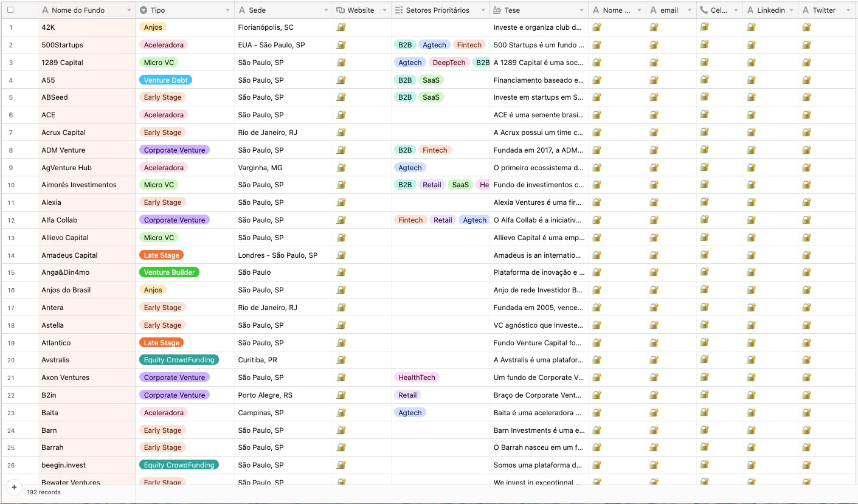Click the Website column link-type icon
This screenshot has width=858, height=504.
tap(341, 10)
